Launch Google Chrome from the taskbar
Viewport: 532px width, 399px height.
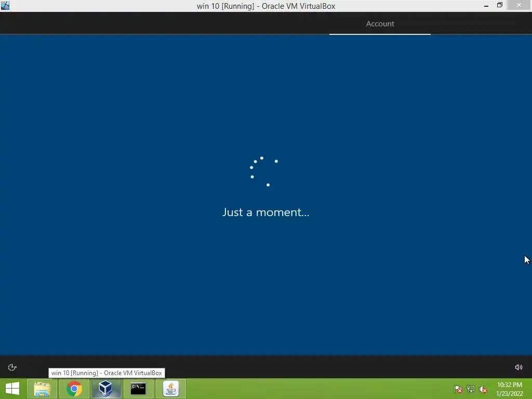tap(74, 389)
